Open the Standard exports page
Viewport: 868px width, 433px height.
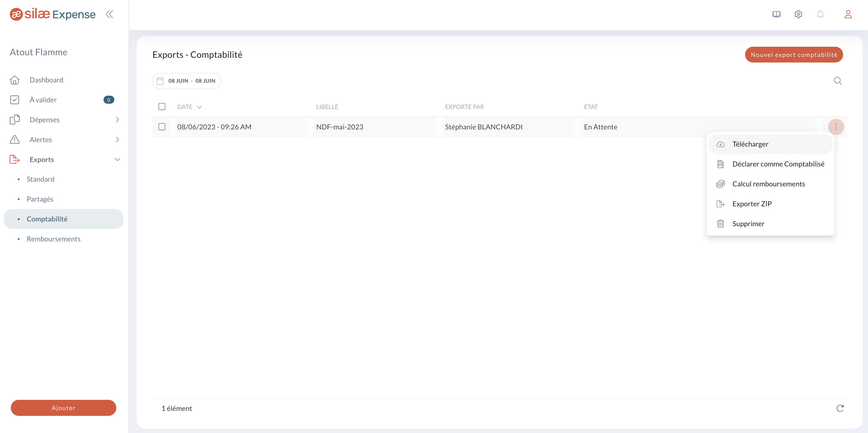[40, 179]
